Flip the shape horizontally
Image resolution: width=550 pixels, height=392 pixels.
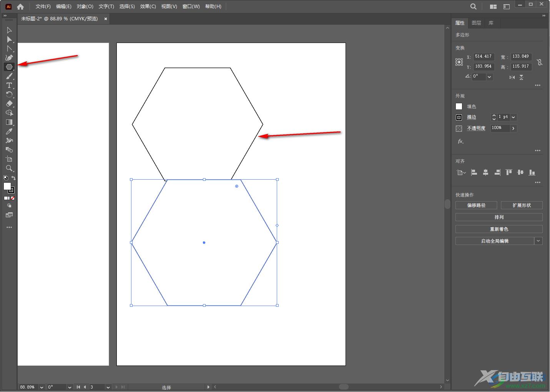point(512,78)
